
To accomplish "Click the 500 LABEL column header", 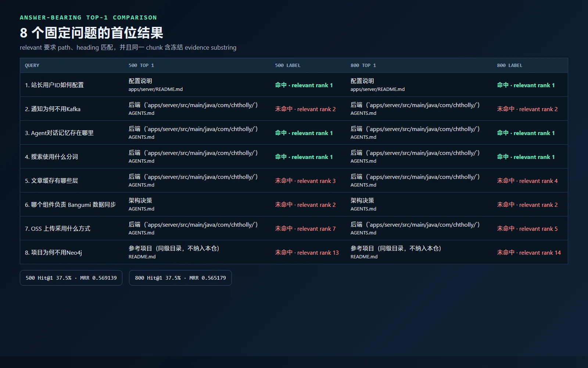I will (x=288, y=66).
